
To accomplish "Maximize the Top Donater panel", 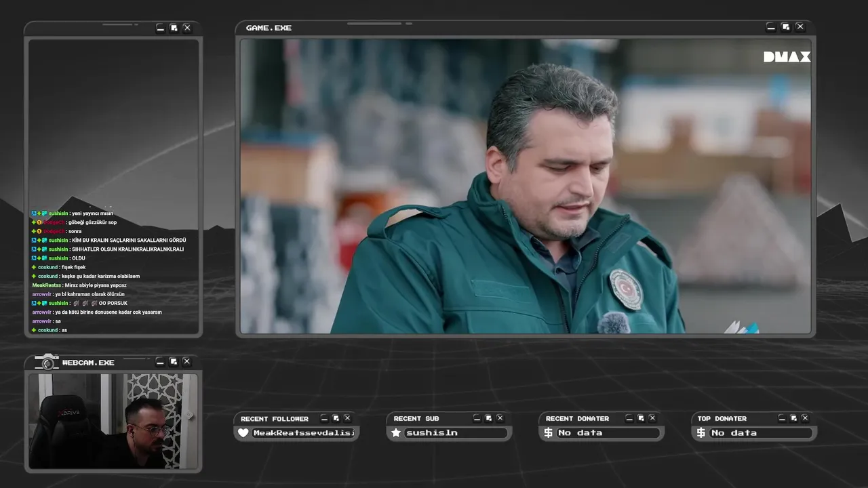I will 793,418.
